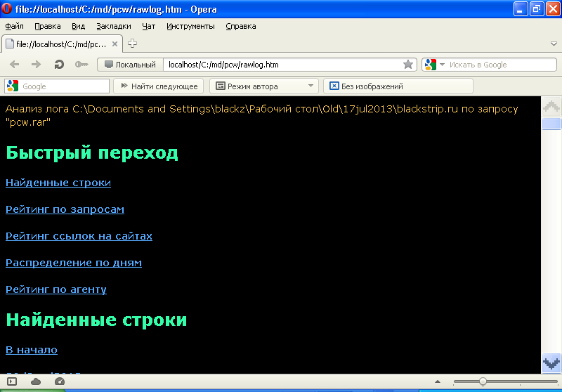Close the rawlog.htm tab
This screenshot has height=392, width=562.
tap(115, 44)
